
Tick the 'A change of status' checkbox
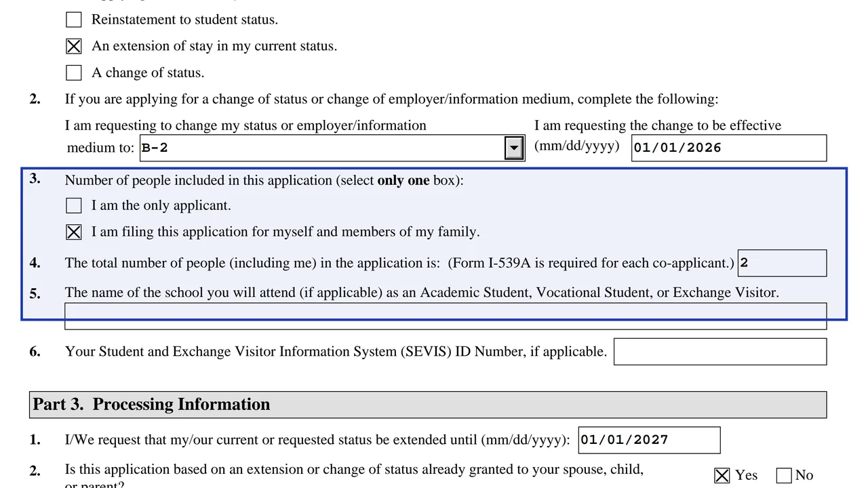(x=74, y=73)
